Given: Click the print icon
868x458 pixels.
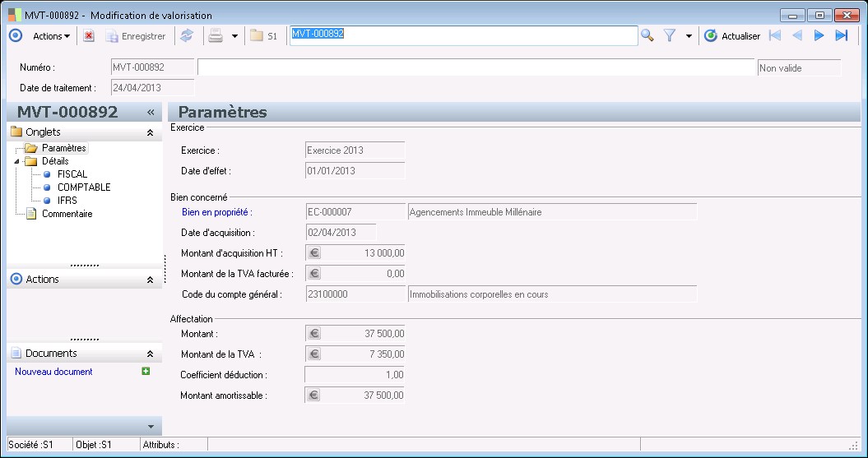Looking at the screenshot, I should click(215, 36).
